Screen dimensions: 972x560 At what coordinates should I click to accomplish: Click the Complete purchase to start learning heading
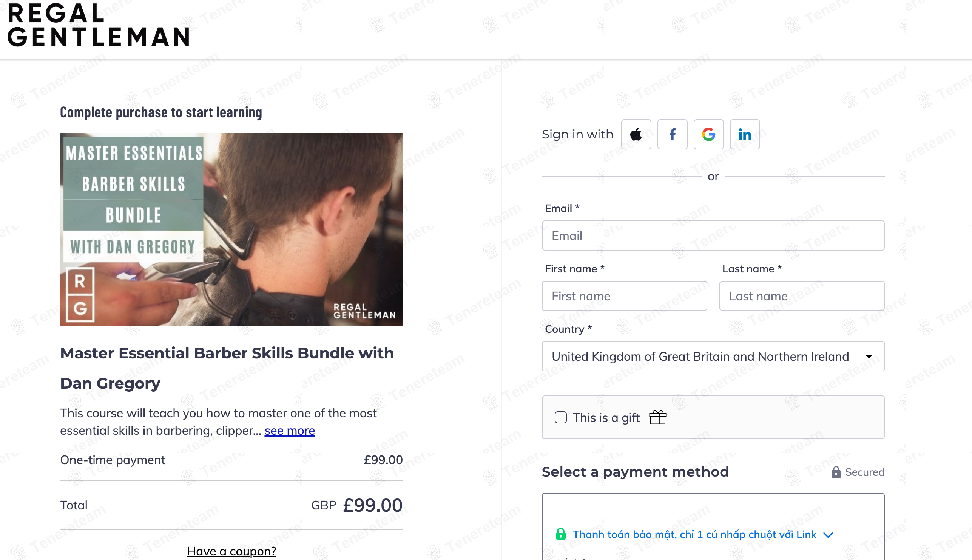(x=161, y=112)
